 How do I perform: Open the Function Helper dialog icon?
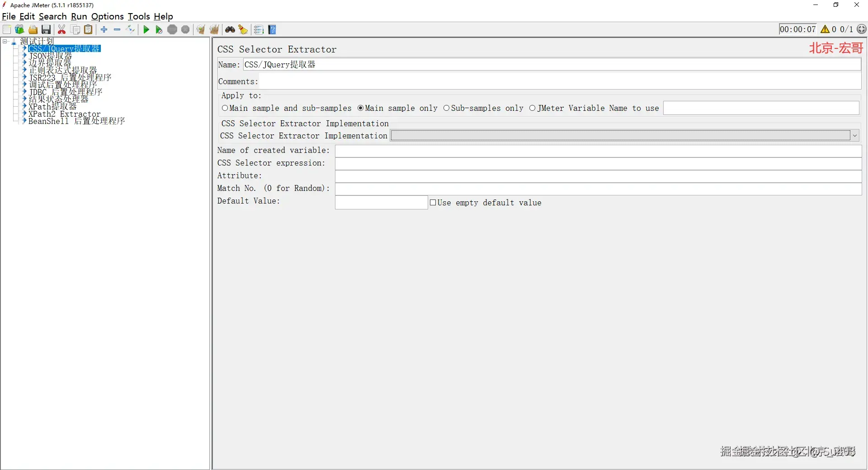tap(259, 30)
